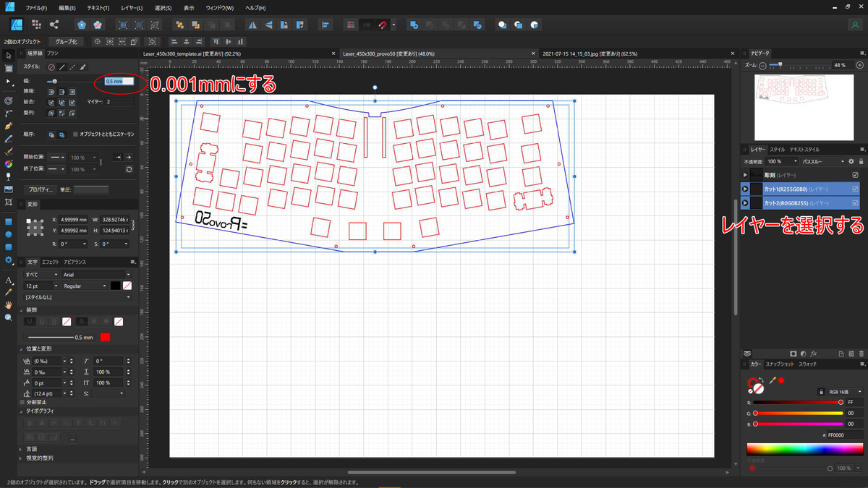Click the グループ化 button
Image resolution: width=868 pixels, height=488 pixels.
tap(66, 42)
